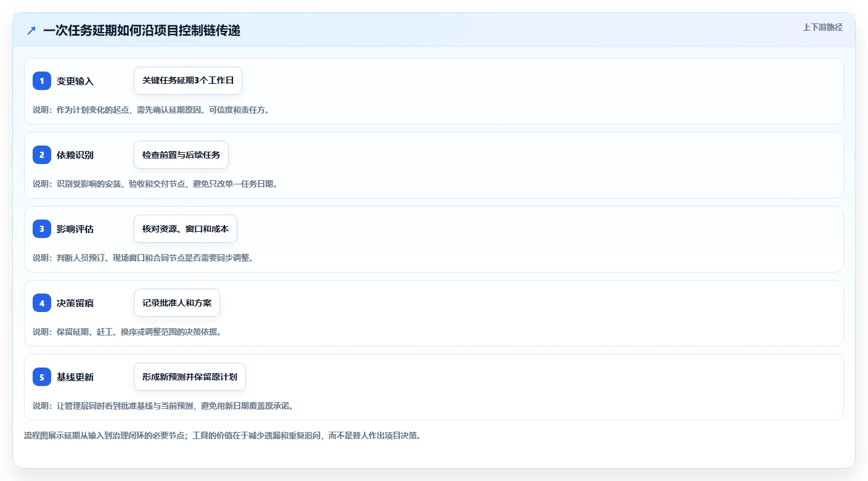
Task: Click the step 2 number badge
Action: click(42, 155)
